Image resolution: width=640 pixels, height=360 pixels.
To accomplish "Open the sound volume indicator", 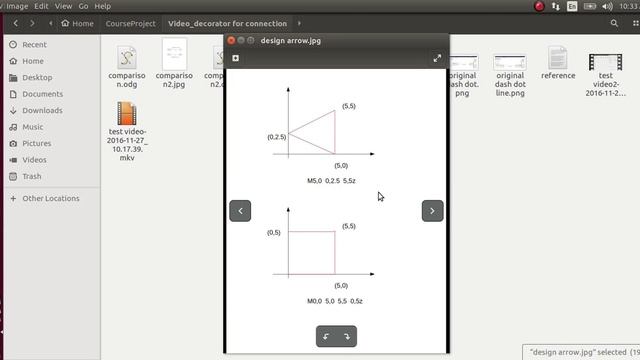I will [x=607, y=6].
